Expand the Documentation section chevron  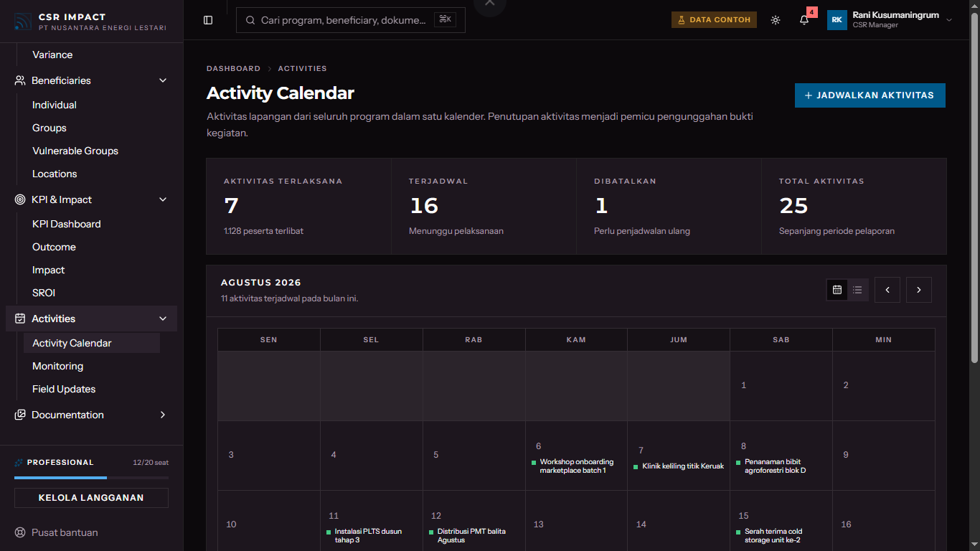pyautogui.click(x=163, y=415)
